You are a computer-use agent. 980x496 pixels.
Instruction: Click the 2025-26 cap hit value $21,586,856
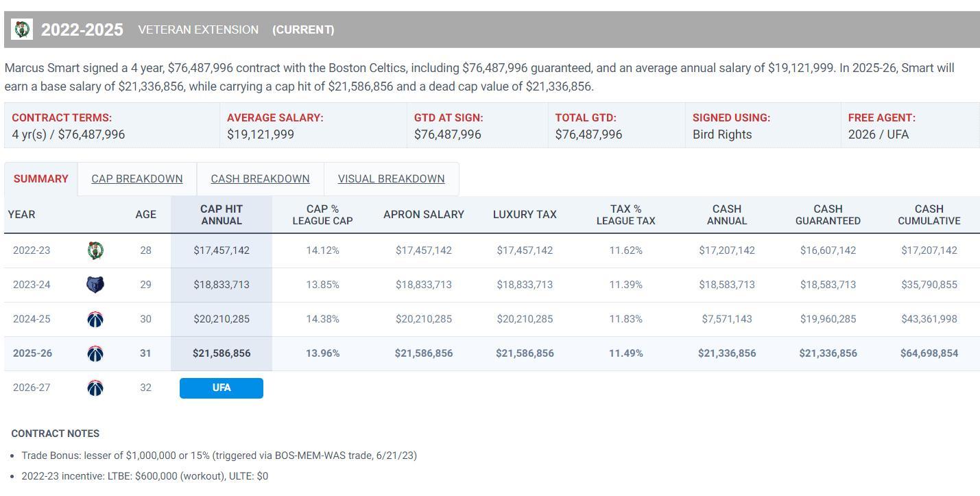[x=222, y=353]
